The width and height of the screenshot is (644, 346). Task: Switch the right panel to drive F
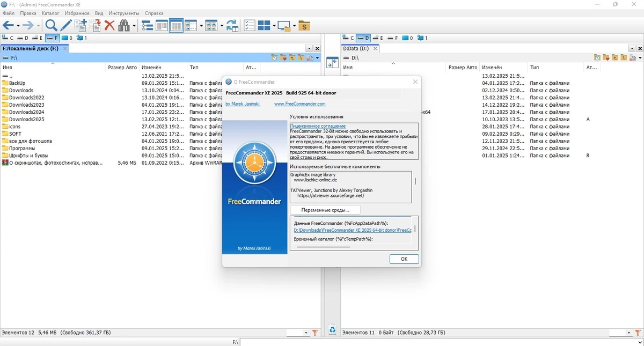tap(393, 38)
